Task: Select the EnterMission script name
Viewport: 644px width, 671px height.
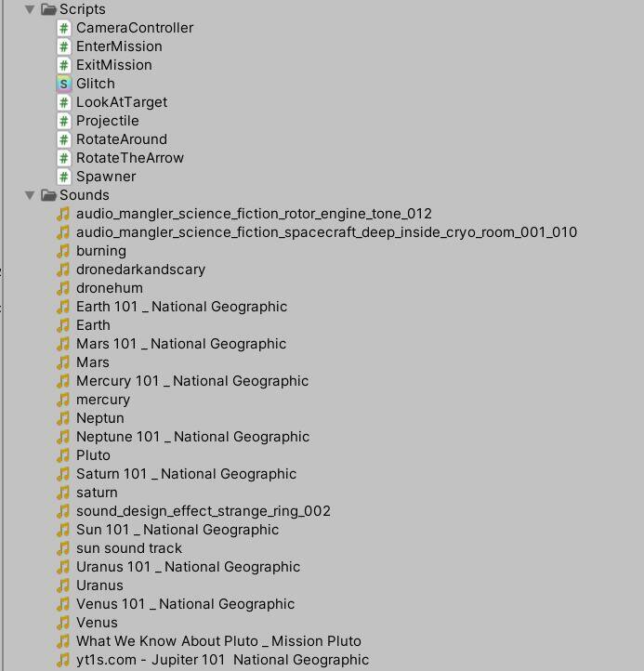Action: (119, 46)
